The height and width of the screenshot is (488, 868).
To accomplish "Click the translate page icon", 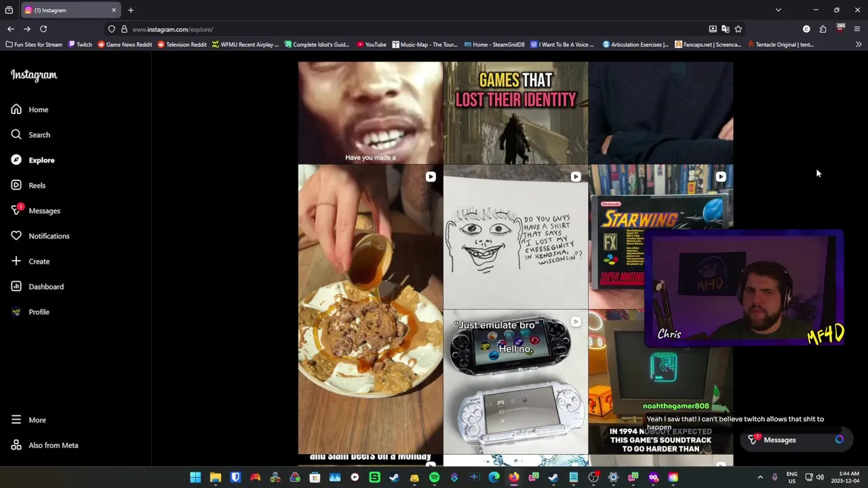I will click(x=726, y=29).
